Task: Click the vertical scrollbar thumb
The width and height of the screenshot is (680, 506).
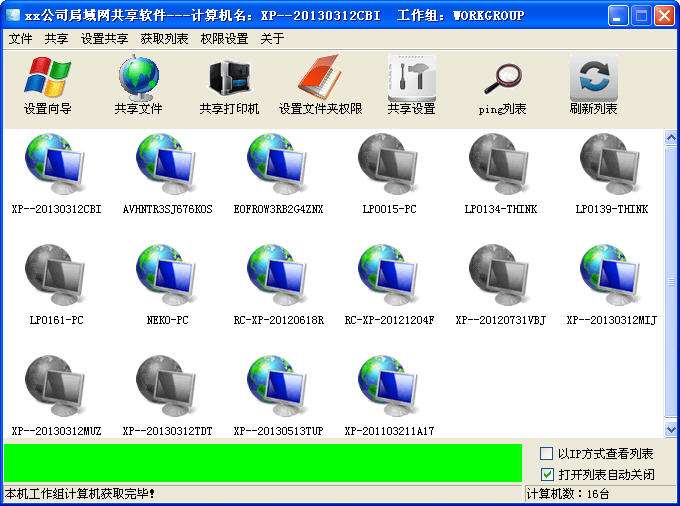Action: (x=671, y=282)
